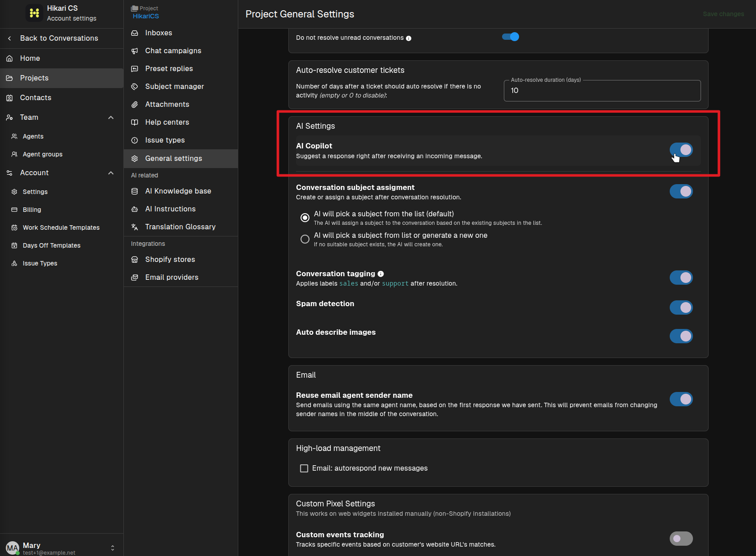This screenshot has height=556, width=756.
Task: Click the Attachments paperclip icon
Action: click(135, 105)
